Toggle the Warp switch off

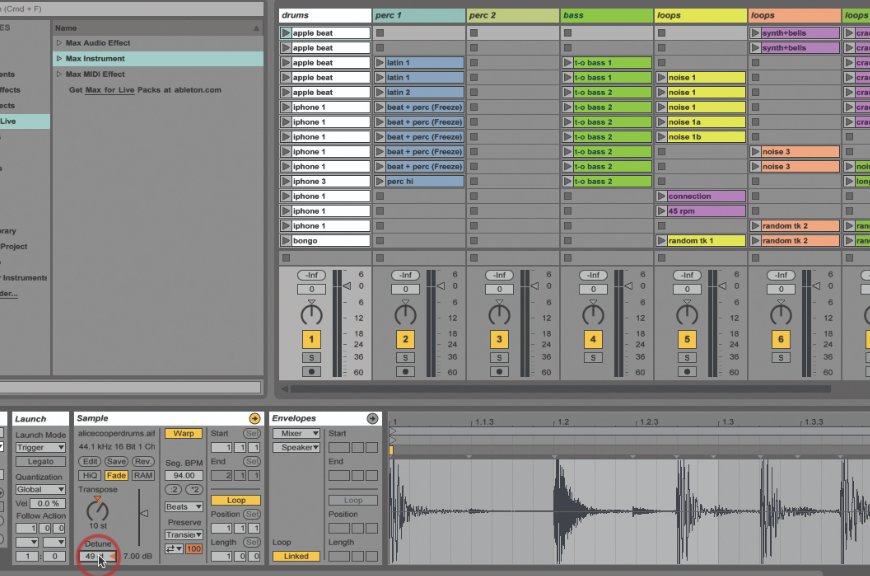[x=184, y=434]
